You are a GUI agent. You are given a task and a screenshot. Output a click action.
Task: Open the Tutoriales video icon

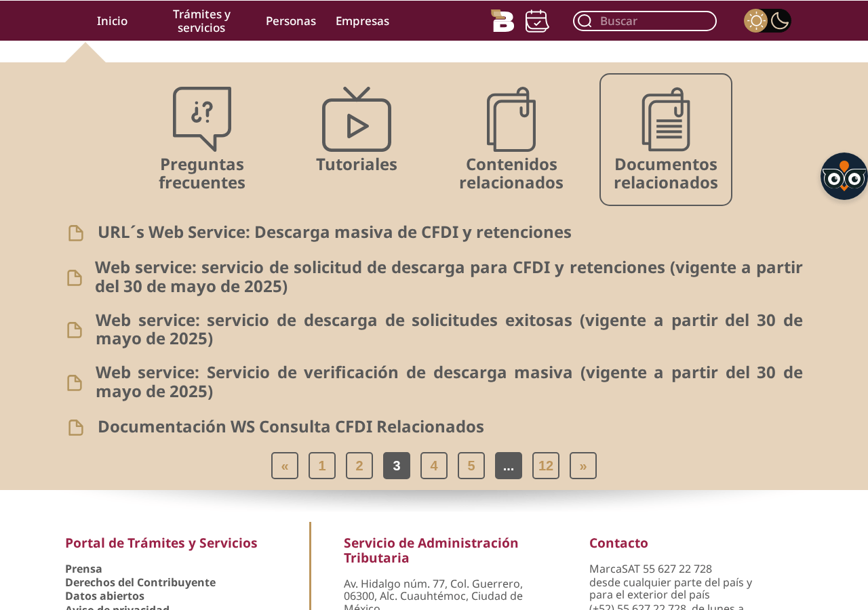(357, 119)
